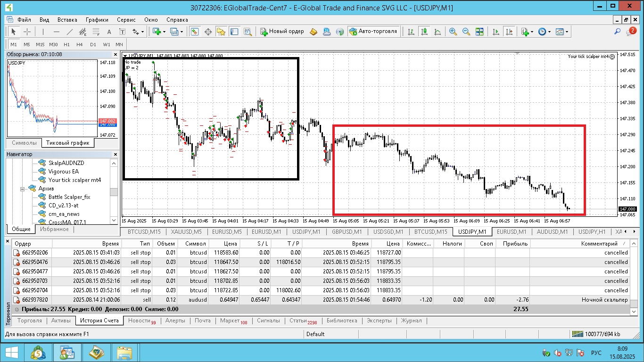Zoom in on the chart
644x362 pixels.
[453, 32]
